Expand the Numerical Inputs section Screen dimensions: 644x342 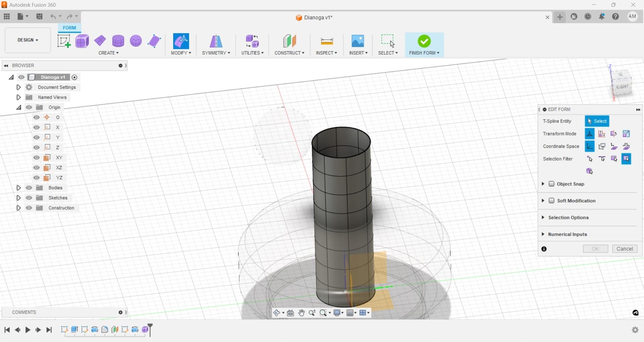coord(543,234)
